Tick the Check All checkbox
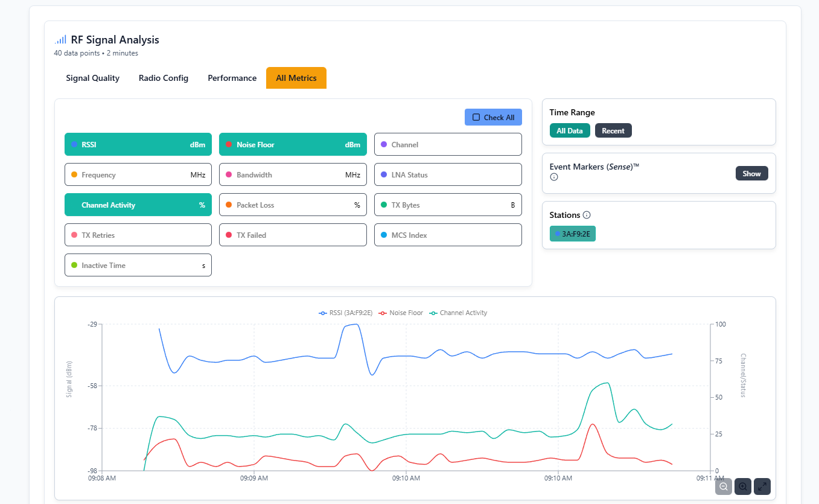This screenshot has height=504, width=819. [476, 117]
